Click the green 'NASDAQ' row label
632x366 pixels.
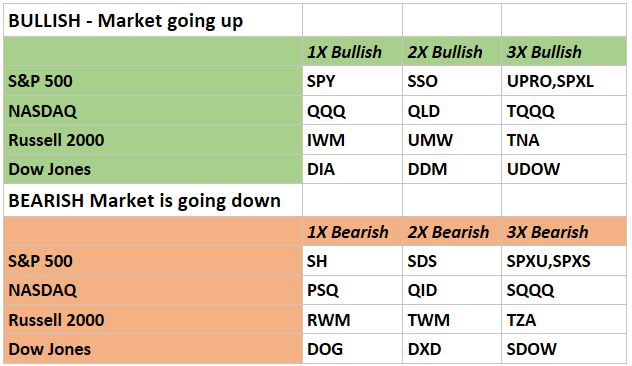(153, 110)
